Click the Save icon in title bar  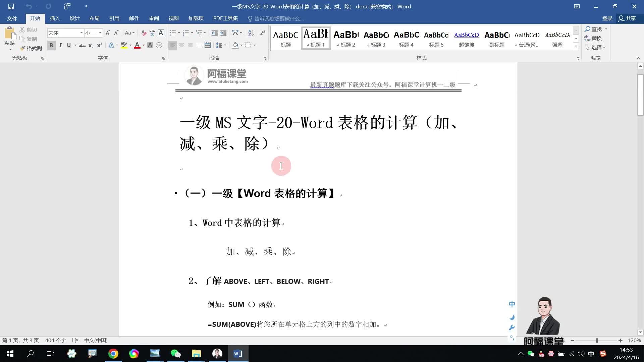point(11,6)
